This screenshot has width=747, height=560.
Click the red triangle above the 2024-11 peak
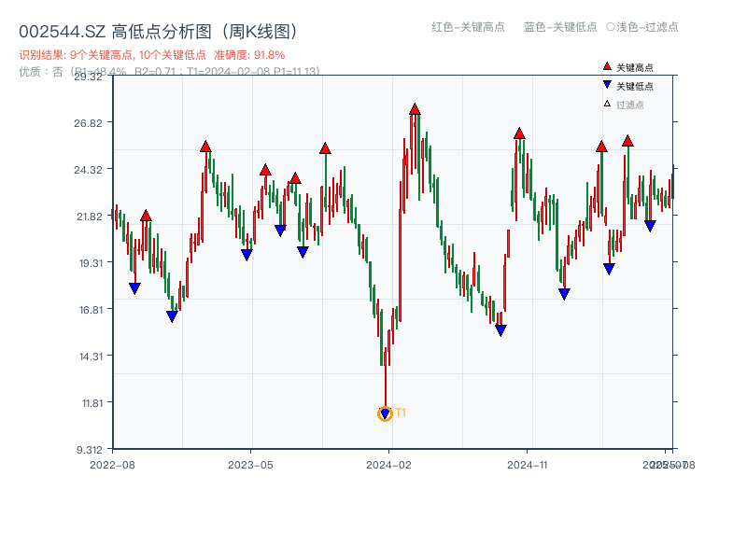click(x=517, y=133)
